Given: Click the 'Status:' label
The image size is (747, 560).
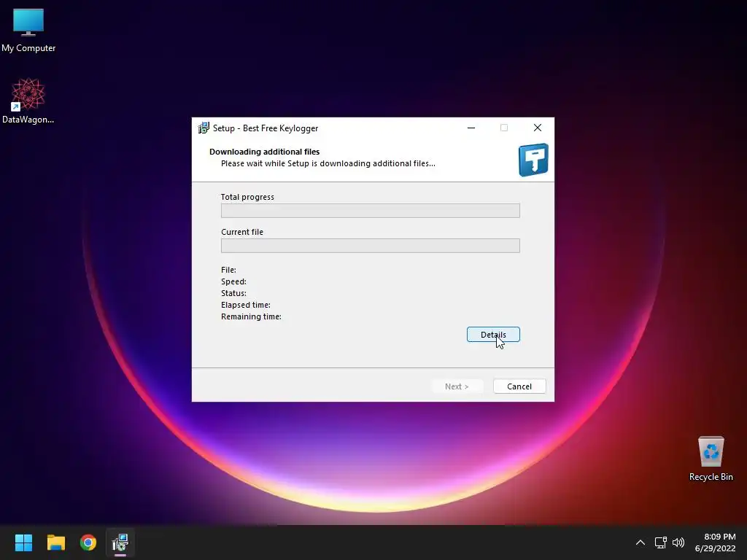Looking at the screenshot, I should (x=233, y=293).
